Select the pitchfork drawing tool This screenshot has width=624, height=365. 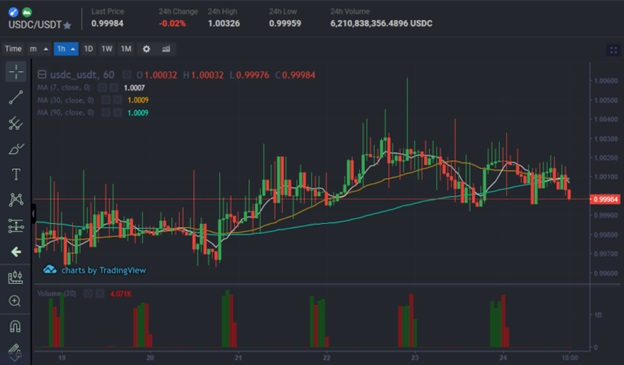coord(16,123)
